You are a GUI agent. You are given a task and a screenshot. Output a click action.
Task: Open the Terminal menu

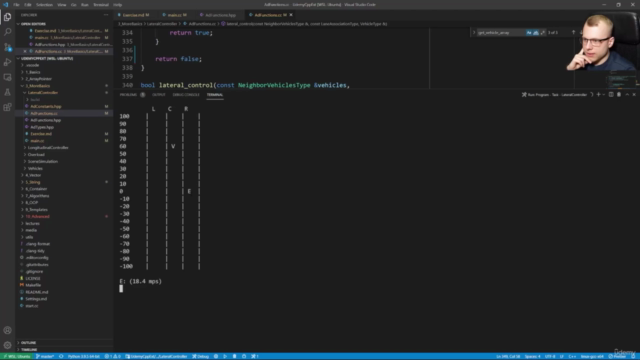coord(100,5)
